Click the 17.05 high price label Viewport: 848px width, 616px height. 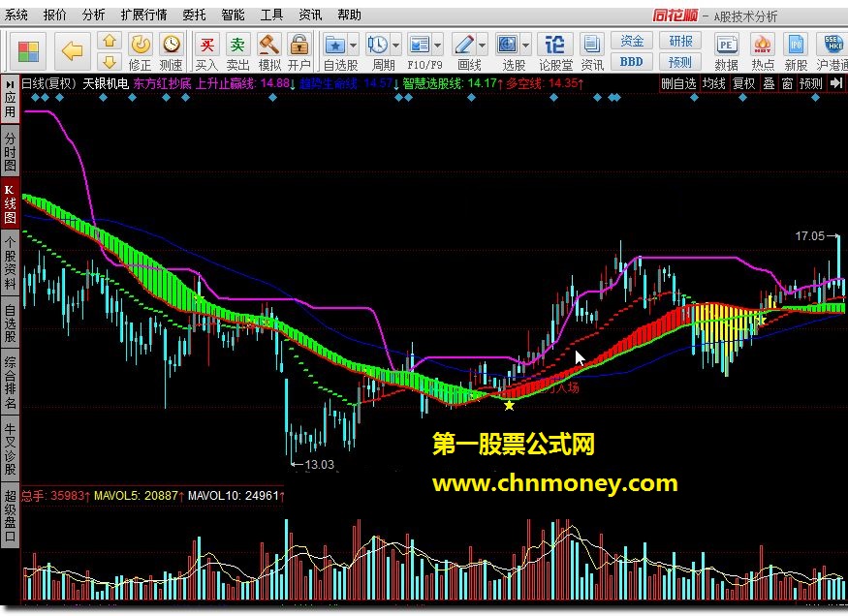point(809,236)
